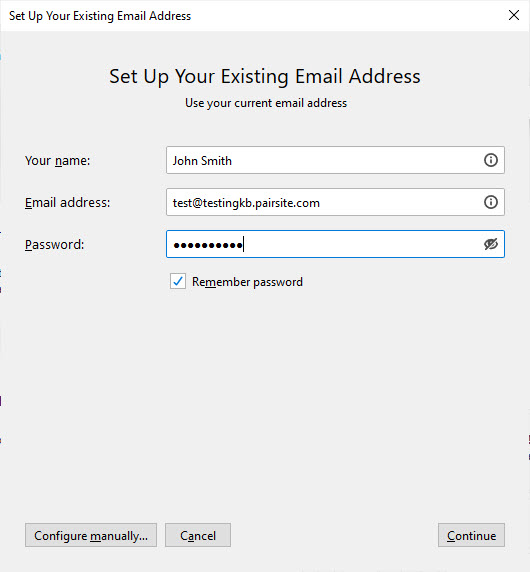Click the "Your name:" label
This screenshot has height=572, width=530.
pos(57,161)
